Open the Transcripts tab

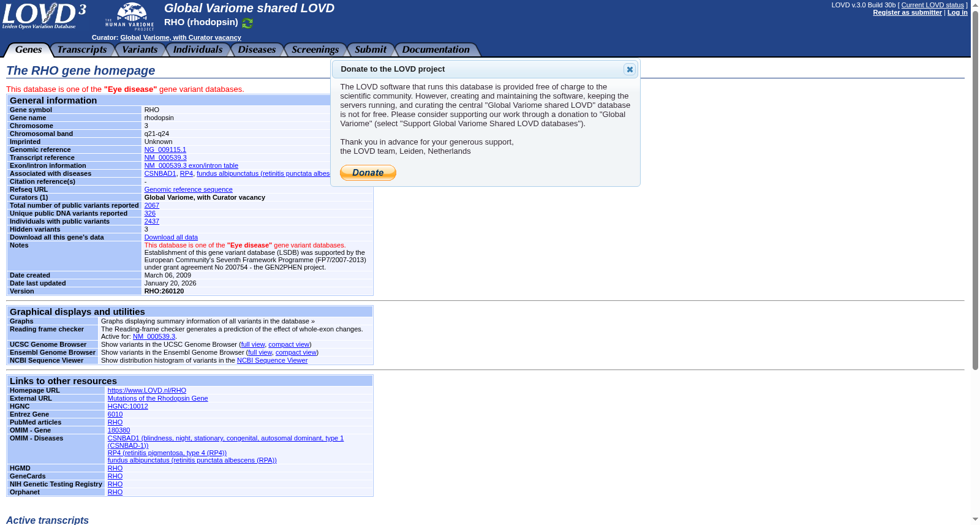point(82,50)
